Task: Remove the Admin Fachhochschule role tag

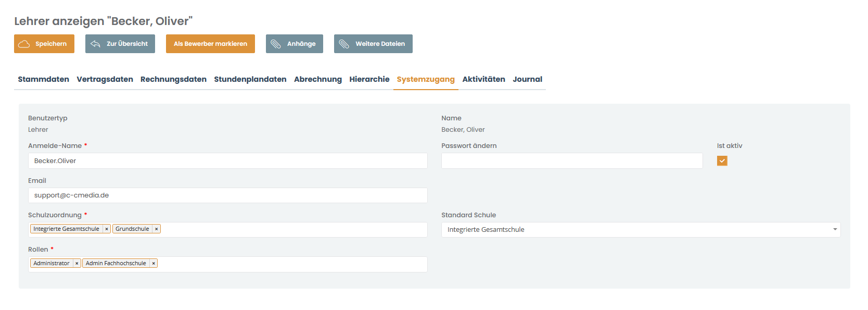Action: [154, 263]
